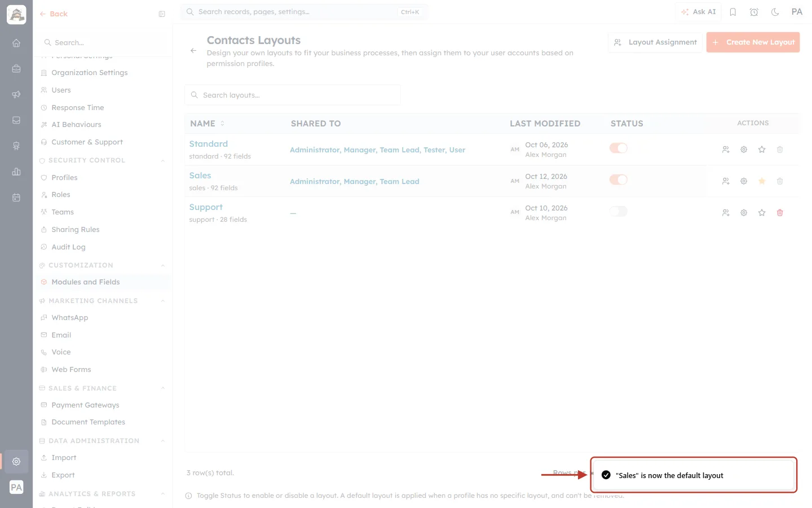812x508 pixels.
Task: Open the megaphone marketing icon in left rail
Action: [x=16, y=94]
